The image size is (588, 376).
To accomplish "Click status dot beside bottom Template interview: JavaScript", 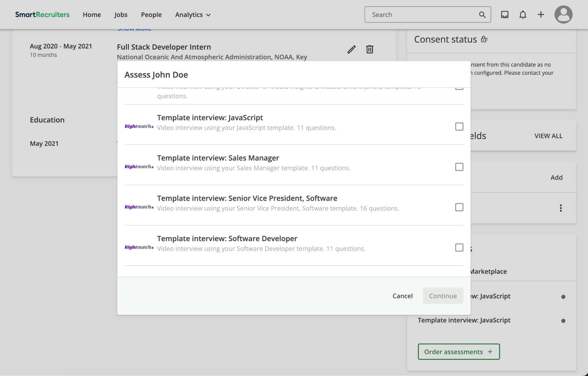I will pos(563,321).
